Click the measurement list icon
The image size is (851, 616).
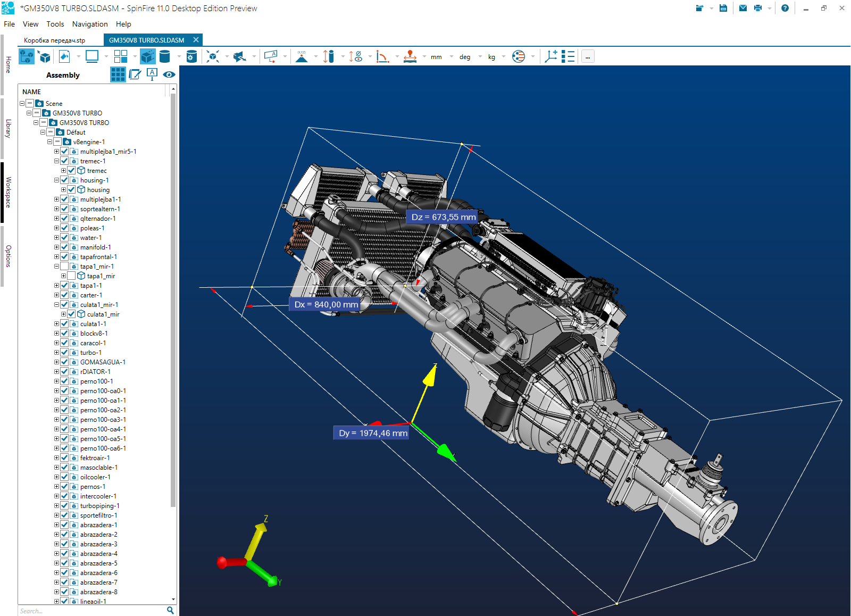click(x=568, y=56)
